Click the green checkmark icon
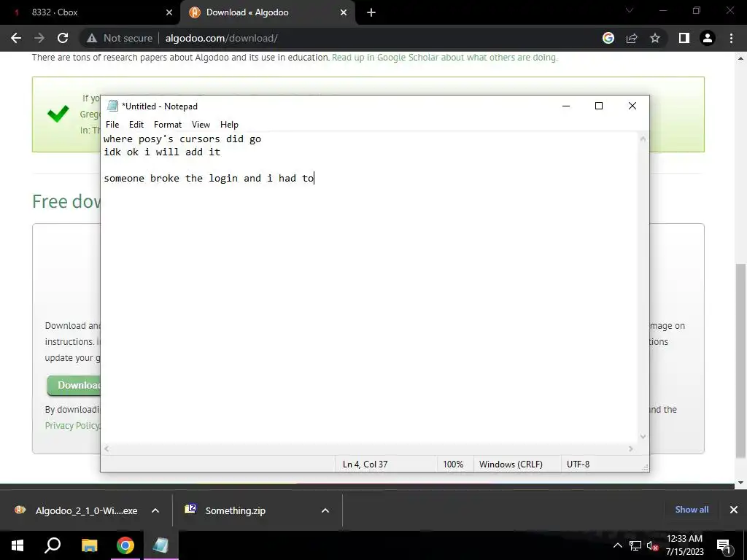 point(58,113)
